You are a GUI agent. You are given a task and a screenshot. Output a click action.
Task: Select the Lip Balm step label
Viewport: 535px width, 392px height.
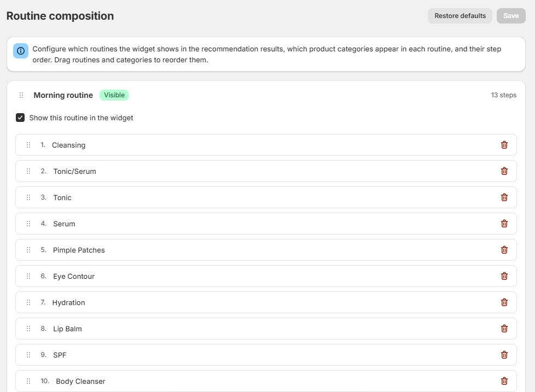[x=68, y=329]
